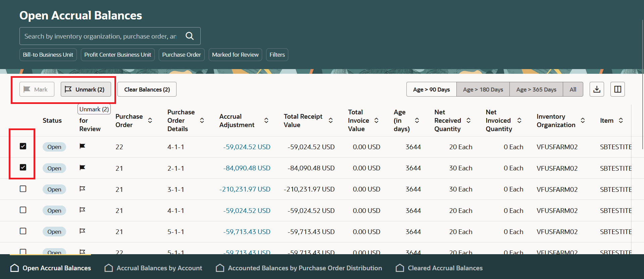The height and width of the screenshot is (279, 644).
Task: Switch to Accrual Balances by Account tab
Action: click(153, 268)
